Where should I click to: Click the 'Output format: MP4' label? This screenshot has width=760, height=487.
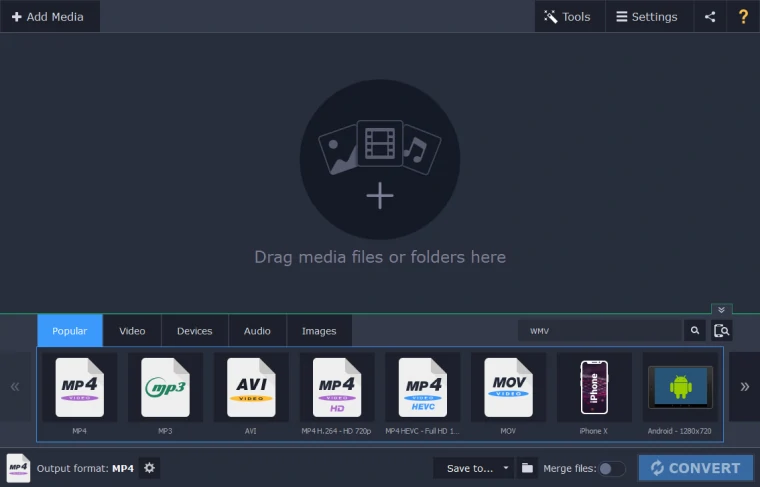click(x=85, y=468)
